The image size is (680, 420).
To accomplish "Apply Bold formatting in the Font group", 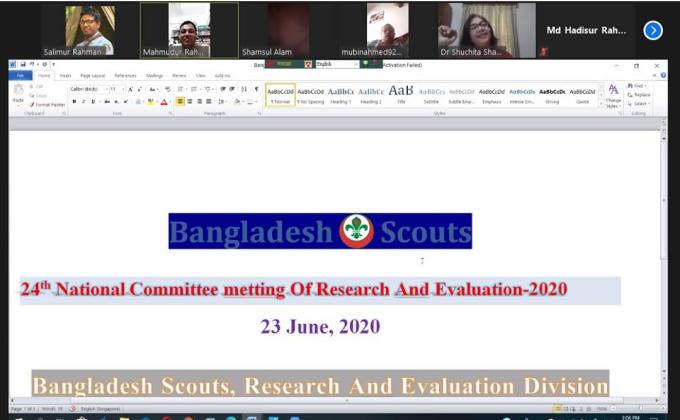I will pyautogui.click(x=74, y=101).
